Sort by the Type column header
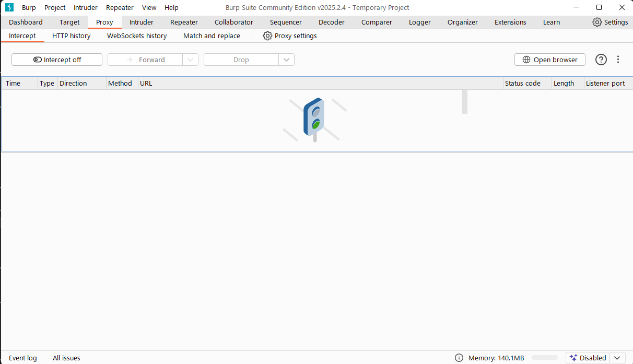 pyautogui.click(x=47, y=83)
